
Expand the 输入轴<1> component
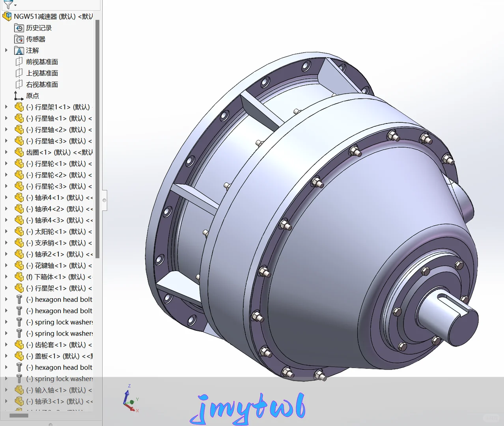pyautogui.click(x=6, y=390)
